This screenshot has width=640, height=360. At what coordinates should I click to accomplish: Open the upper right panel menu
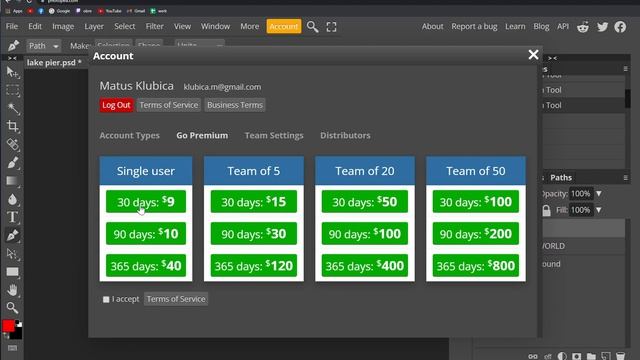[626, 69]
